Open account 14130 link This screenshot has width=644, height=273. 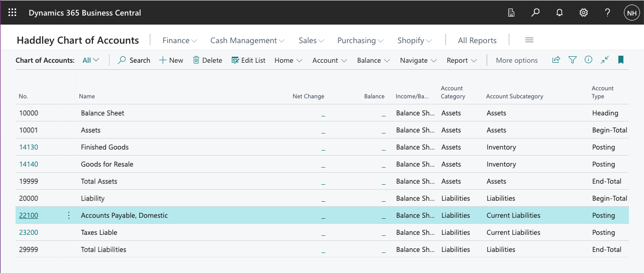click(29, 147)
